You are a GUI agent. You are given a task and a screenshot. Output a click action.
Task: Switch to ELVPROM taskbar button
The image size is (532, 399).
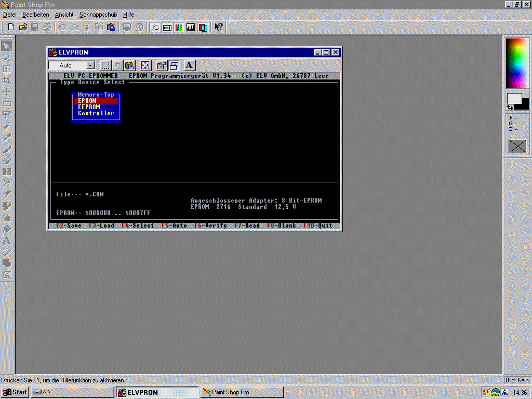(157, 392)
